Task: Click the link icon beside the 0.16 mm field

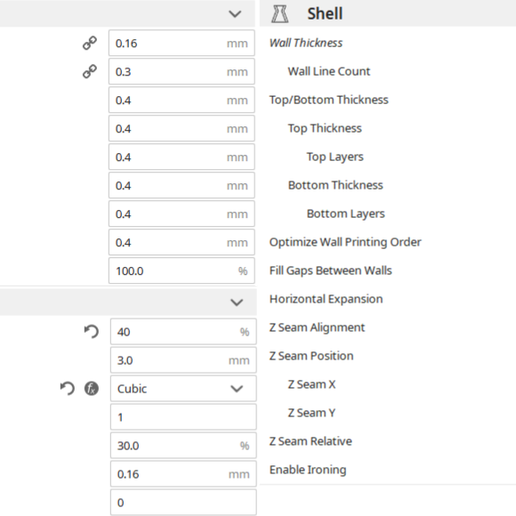Action: 90,43
